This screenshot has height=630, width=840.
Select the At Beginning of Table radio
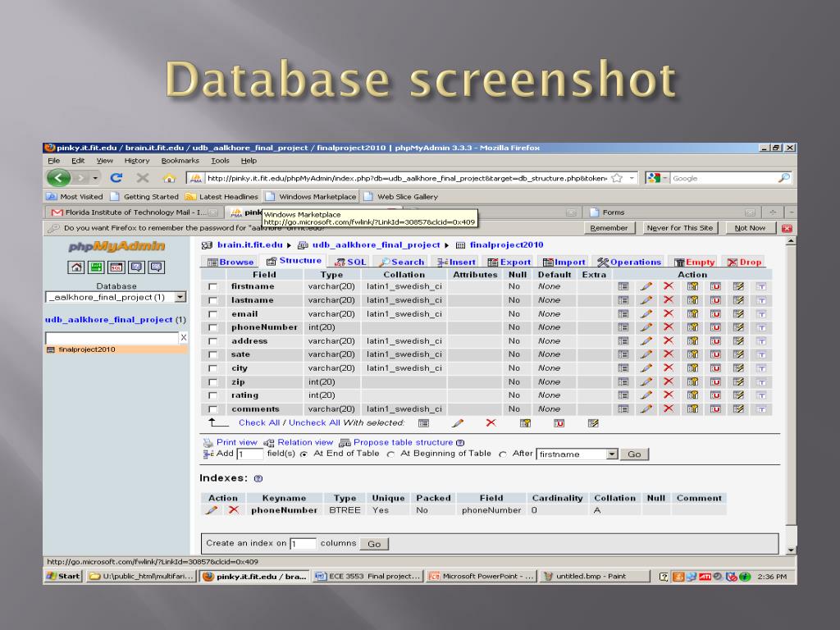[390, 454]
